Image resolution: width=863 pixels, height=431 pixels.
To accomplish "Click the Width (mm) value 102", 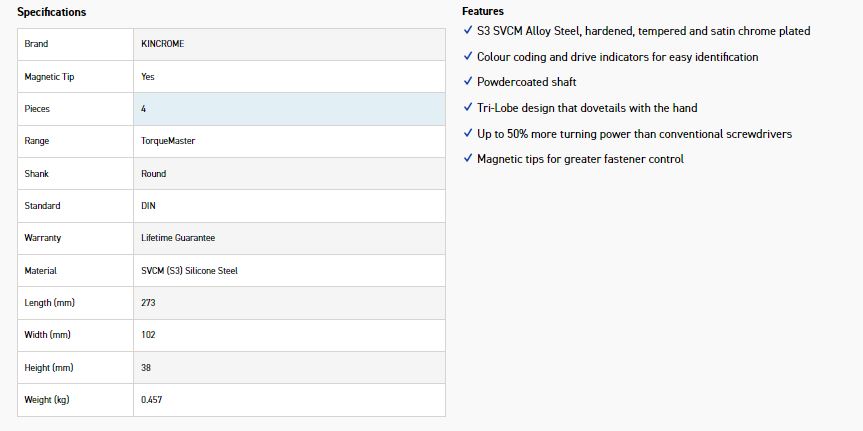I will click(x=148, y=335).
